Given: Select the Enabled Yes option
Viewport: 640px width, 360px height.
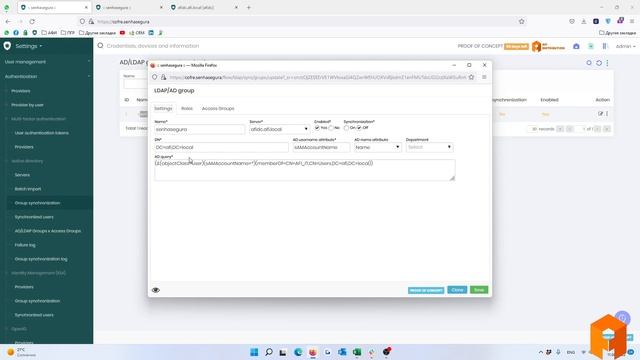Looking at the screenshot, I should point(317,128).
